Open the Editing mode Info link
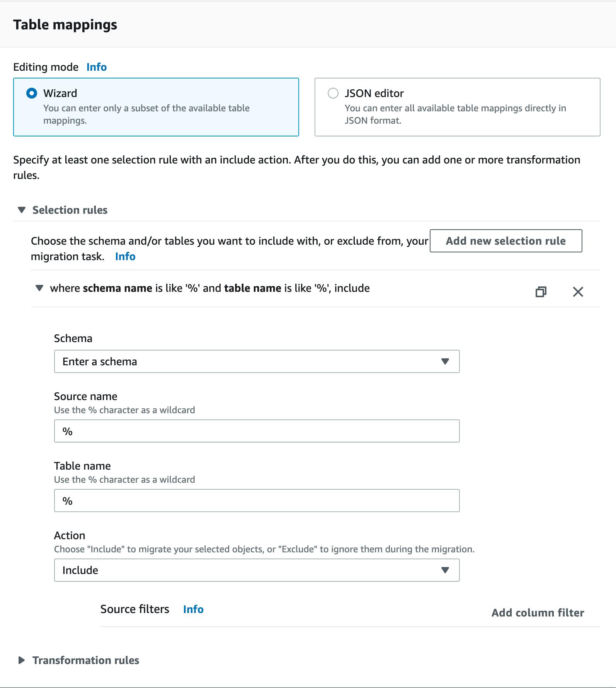This screenshot has width=616, height=688. (96, 66)
